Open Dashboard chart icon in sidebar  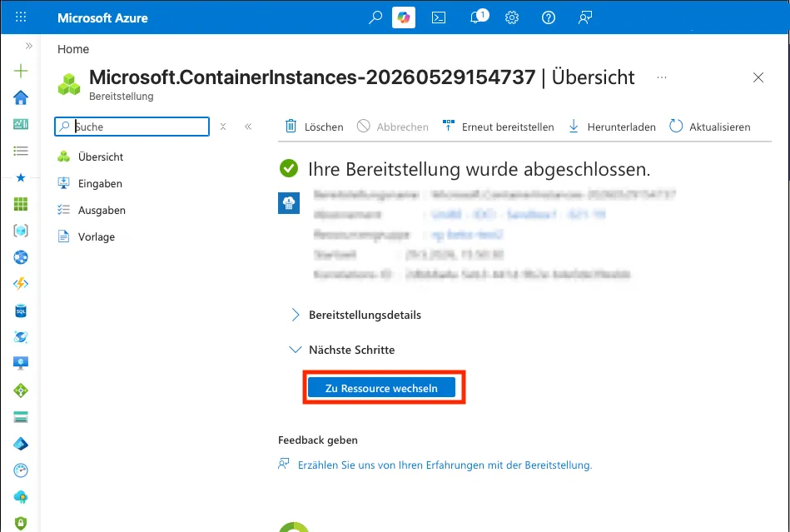click(x=21, y=124)
